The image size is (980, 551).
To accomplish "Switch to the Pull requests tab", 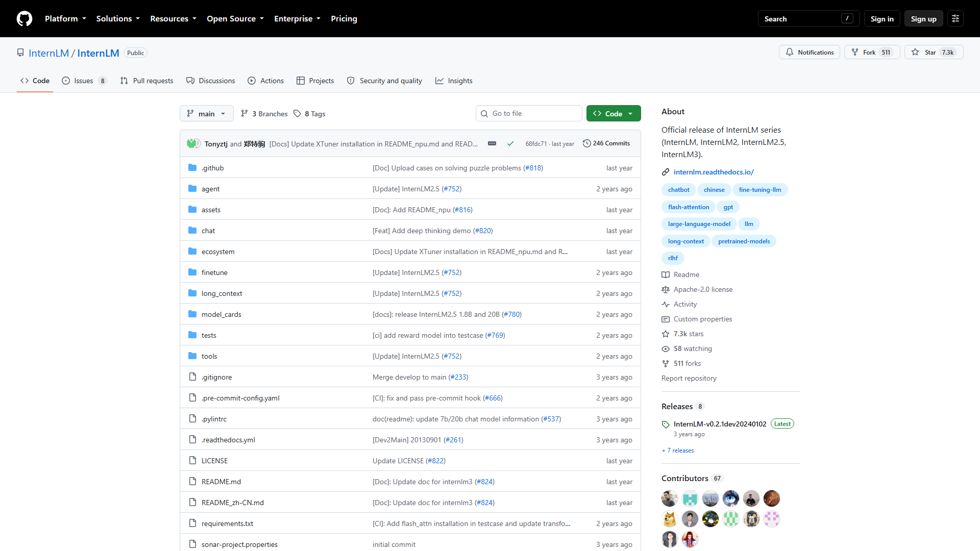I will tap(147, 81).
